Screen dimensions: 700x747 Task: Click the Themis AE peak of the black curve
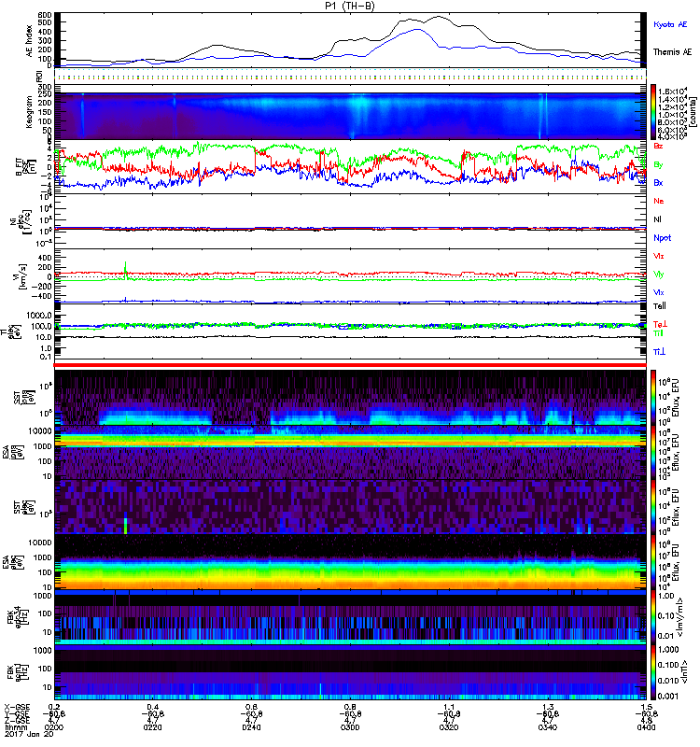pyautogui.click(x=438, y=17)
